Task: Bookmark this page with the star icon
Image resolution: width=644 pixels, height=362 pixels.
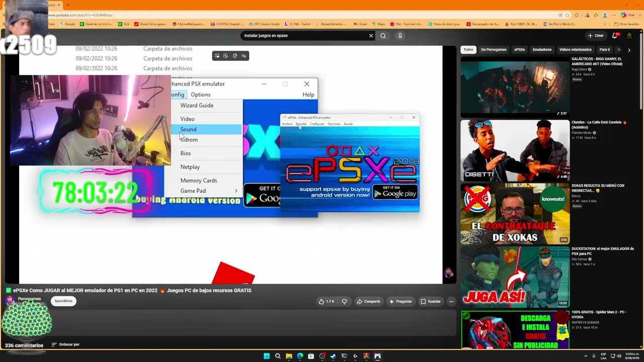Action: (x=568, y=15)
